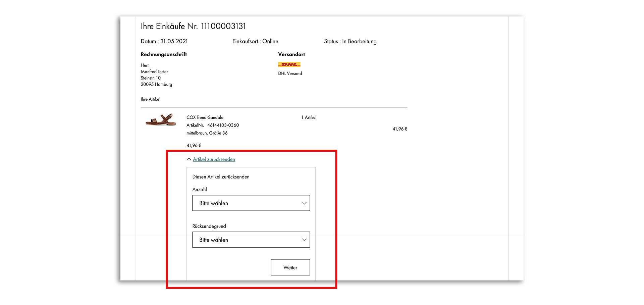Screen dimensions: 644x305
Task: Click the right-aligned total price 41,96 €
Action: [399, 129]
